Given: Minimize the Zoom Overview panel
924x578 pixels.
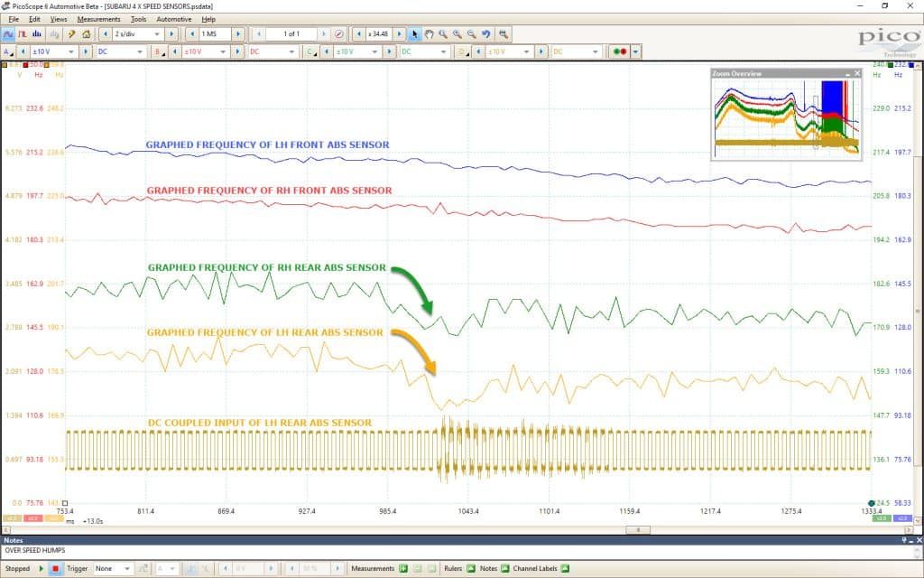Looking at the screenshot, I should (847, 73).
